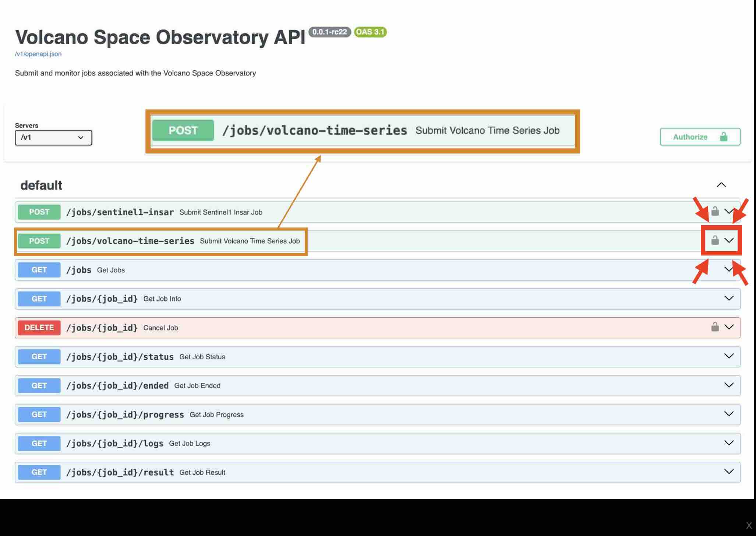Click the lock icon on sentinel1-insar row
This screenshot has height=536, width=756.
tap(715, 211)
